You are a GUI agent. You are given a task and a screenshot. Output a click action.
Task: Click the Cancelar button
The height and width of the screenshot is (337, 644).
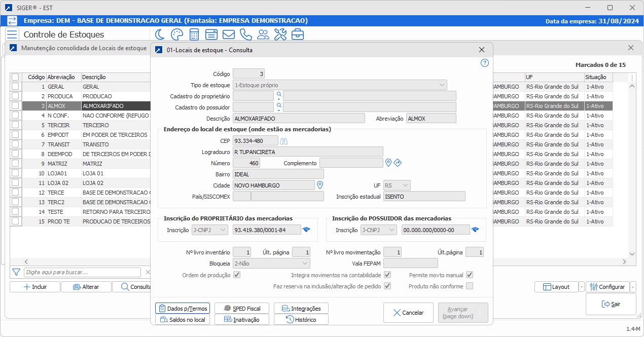tap(408, 313)
